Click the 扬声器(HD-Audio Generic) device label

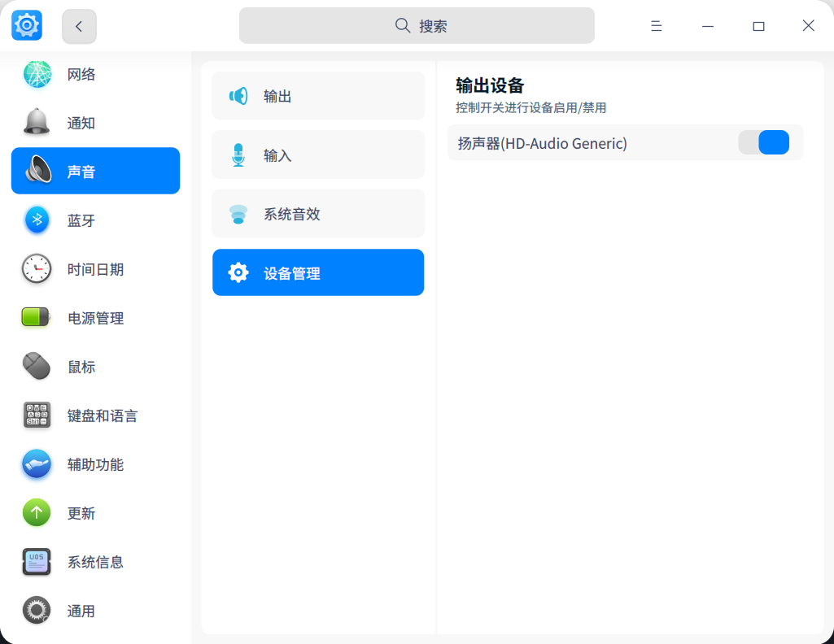[543, 143]
